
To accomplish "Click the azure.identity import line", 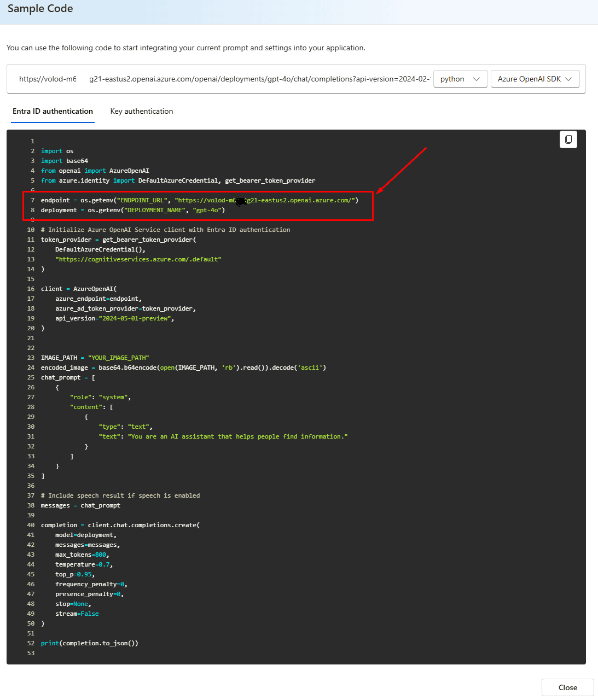I will [x=178, y=180].
